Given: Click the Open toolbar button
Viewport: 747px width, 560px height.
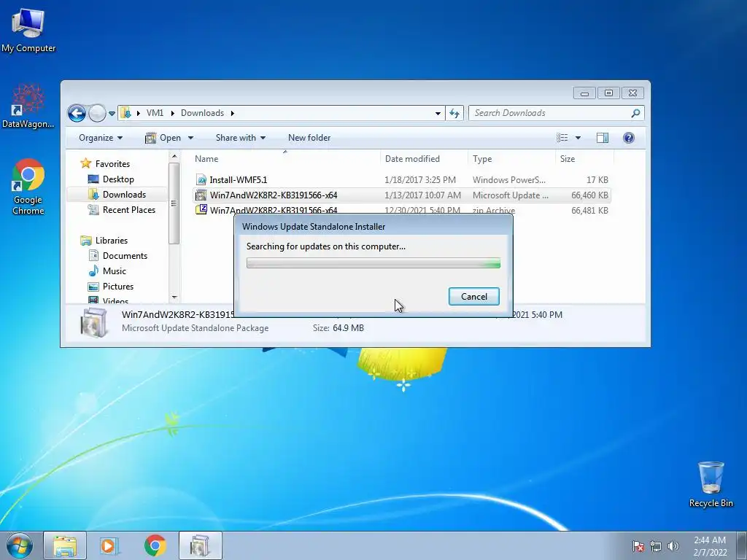Looking at the screenshot, I should coord(163,138).
